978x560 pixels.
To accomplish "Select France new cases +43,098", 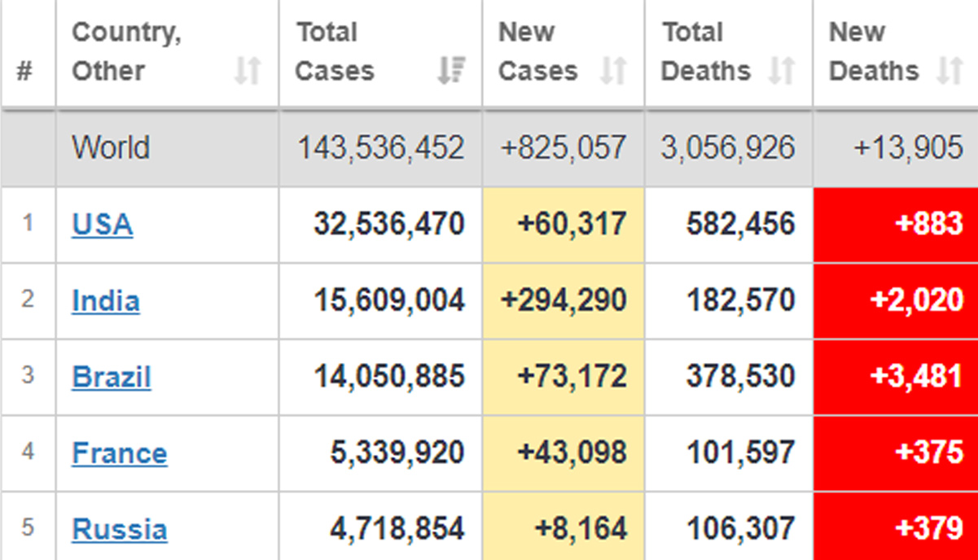I will [572, 453].
